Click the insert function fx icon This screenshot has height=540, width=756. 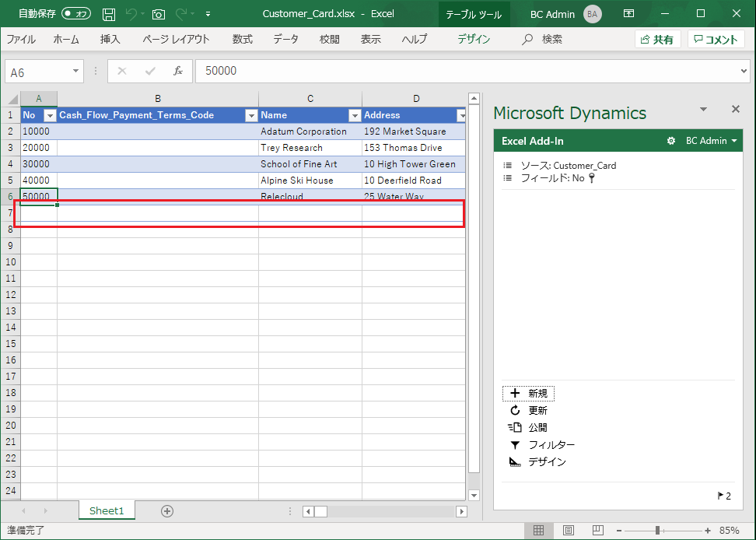(178, 72)
